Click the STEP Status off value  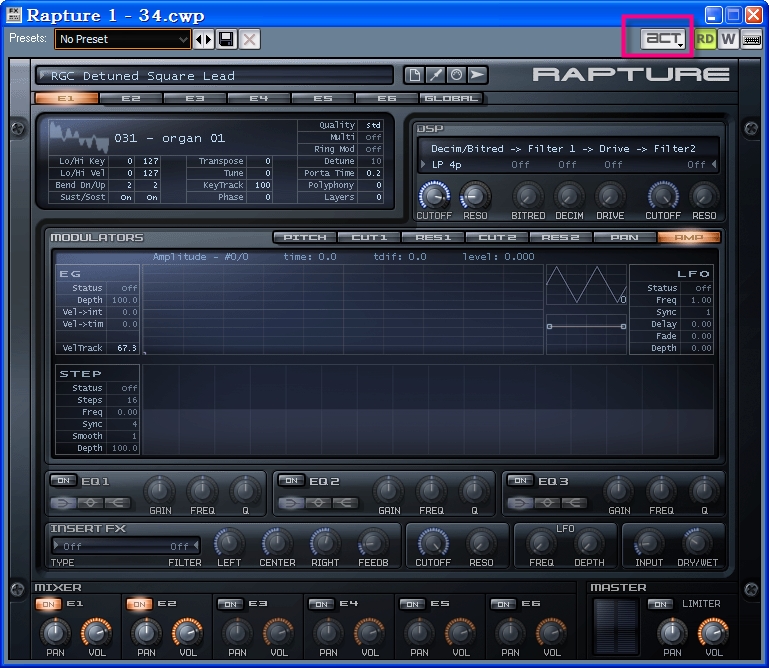tap(129, 388)
